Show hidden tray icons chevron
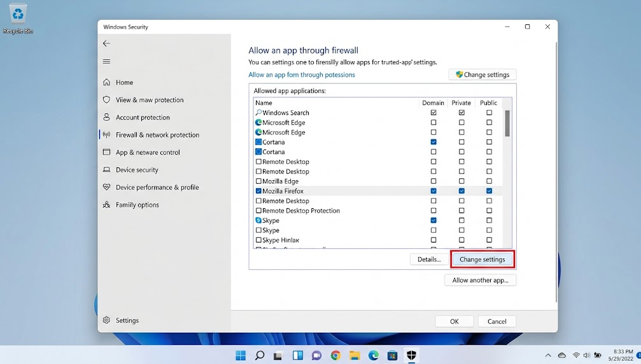The image size is (641, 364). coord(548,356)
